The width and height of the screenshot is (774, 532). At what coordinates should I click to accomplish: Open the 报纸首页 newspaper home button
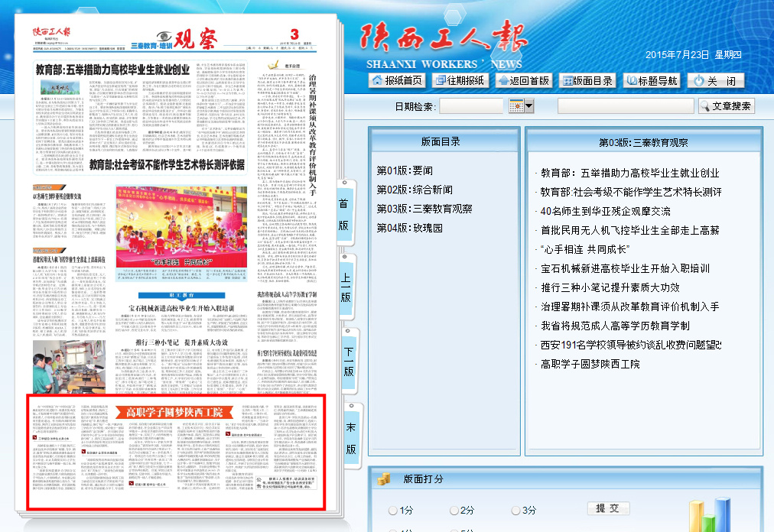397,80
